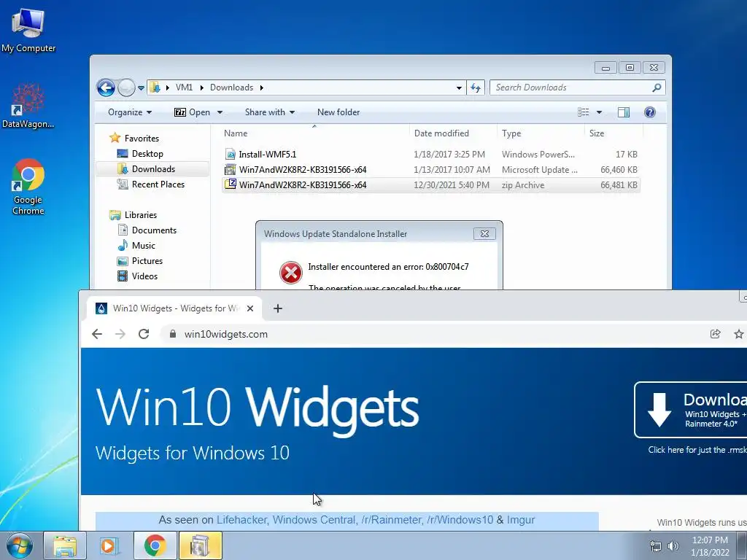The image size is (747, 560).
Task: Open the My Computer desktop icon
Action: 28,29
